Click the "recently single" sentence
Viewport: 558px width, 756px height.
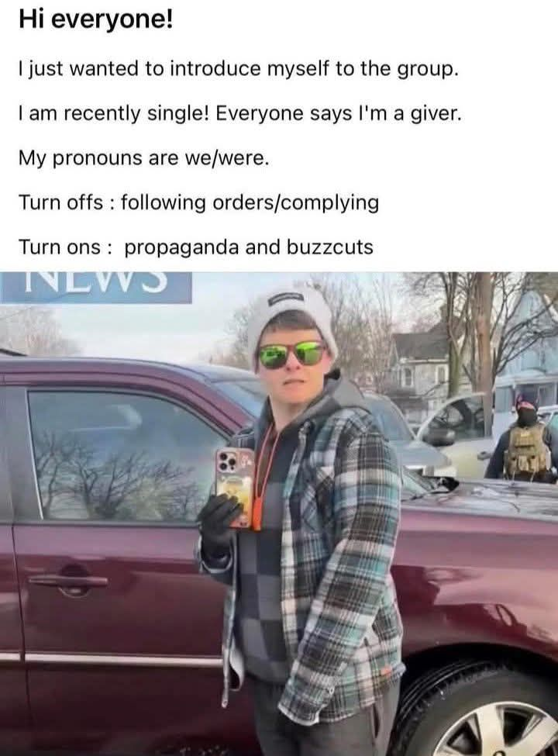pyautogui.click(x=240, y=114)
